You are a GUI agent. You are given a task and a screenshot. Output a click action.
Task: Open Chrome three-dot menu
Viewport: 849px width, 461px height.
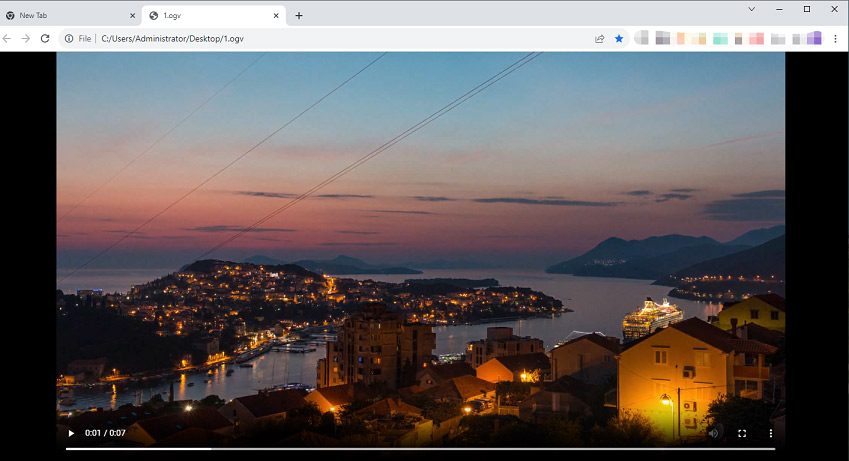point(835,38)
